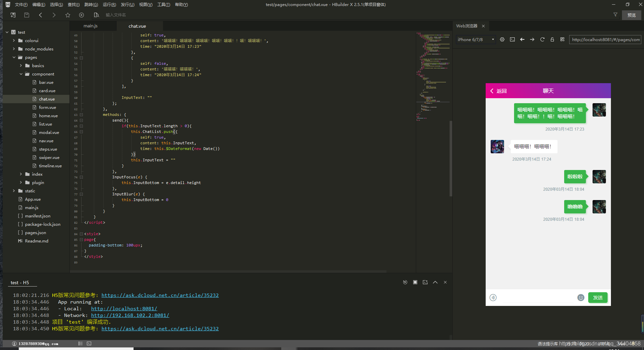Go back with the editor back arrow

(x=40, y=15)
